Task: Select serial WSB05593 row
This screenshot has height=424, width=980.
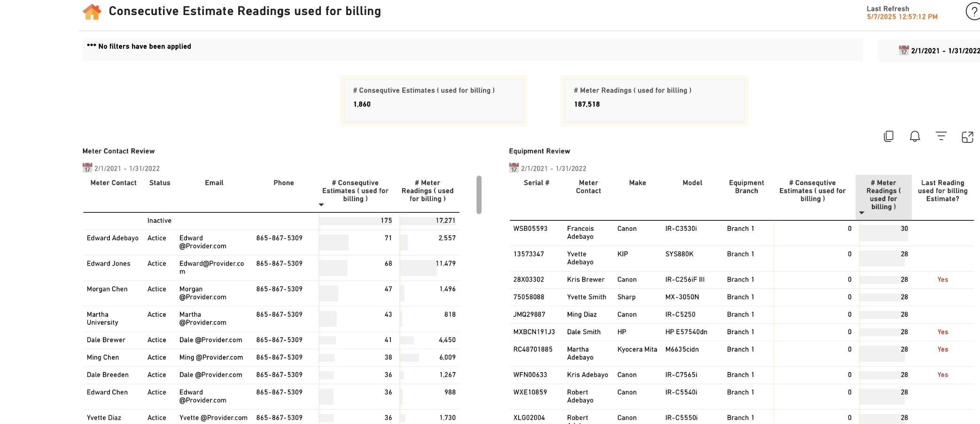Action: 741,233
